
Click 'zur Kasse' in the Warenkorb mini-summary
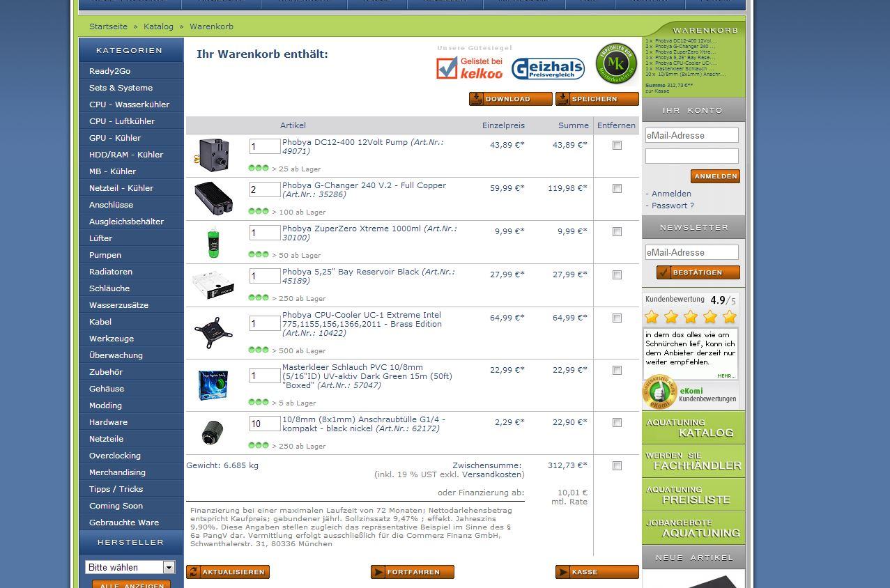point(657,91)
